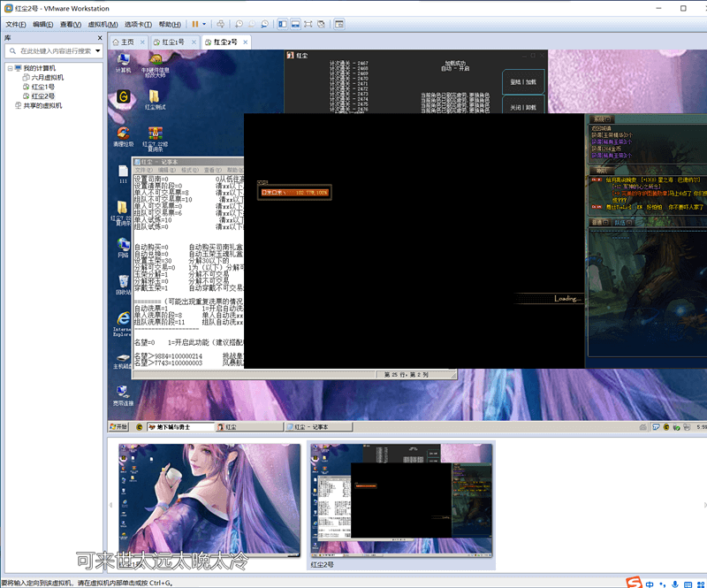This screenshot has width=707, height=588.
Task: Click the small round G icon in guest taskbar
Action: click(x=139, y=426)
